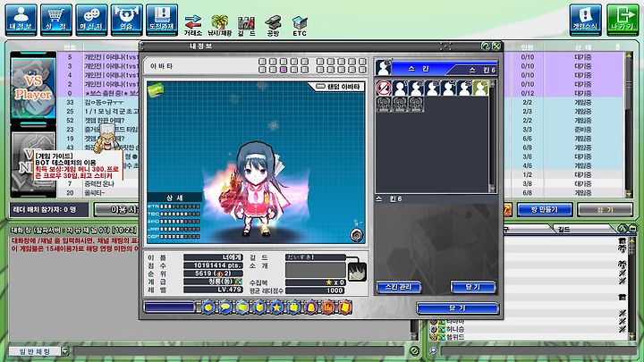Switch to the 스킨 (skin) tab

coord(419,69)
